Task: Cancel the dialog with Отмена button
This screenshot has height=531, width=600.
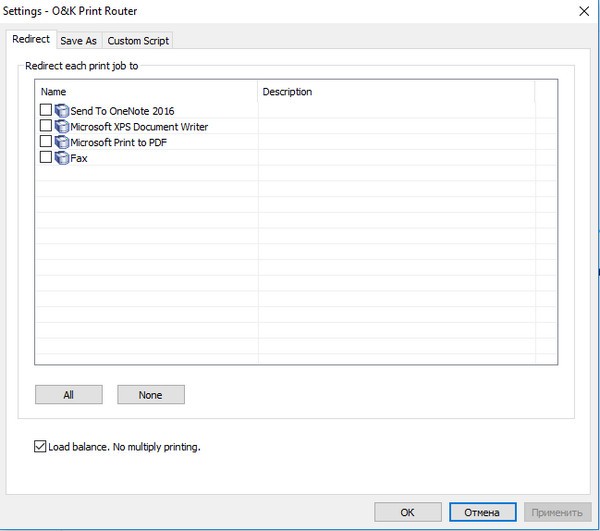Action: [481, 512]
